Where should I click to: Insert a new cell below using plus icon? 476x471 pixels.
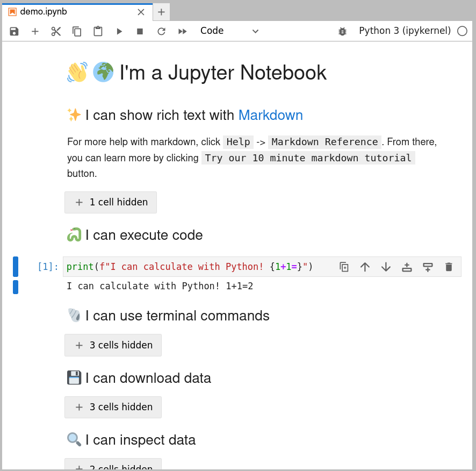coord(35,31)
